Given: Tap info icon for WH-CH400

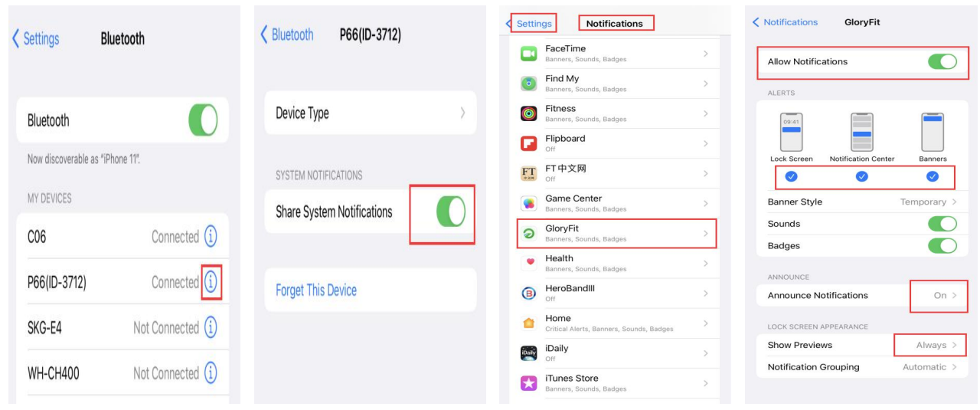Looking at the screenshot, I should (x=211, y=373).
